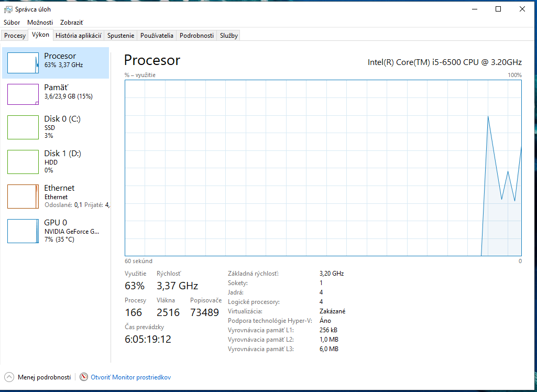Image resolution: width=537 pixels, height=392 pixels.
Task: Select the Procesor graph thumbnail in sidebar
Action: pyautogui.click(x=23, y=62)
